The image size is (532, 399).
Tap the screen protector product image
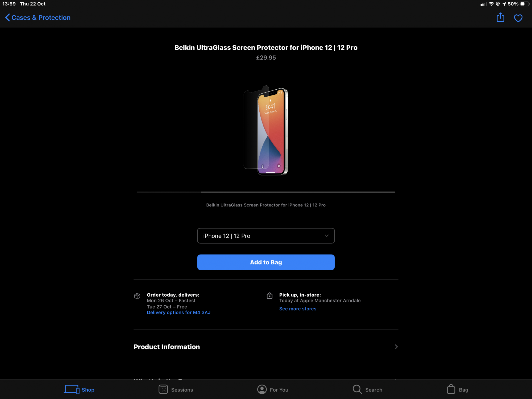266,130
